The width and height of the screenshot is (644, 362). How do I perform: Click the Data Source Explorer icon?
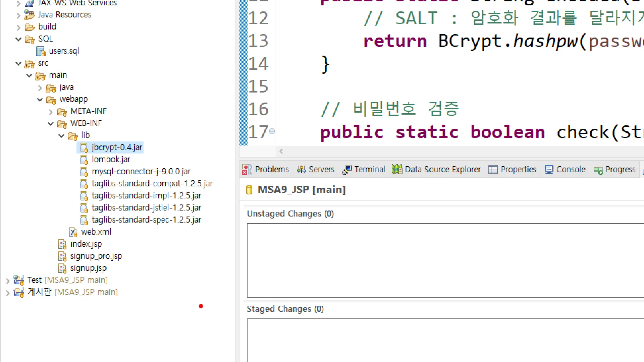coord(397,170)
